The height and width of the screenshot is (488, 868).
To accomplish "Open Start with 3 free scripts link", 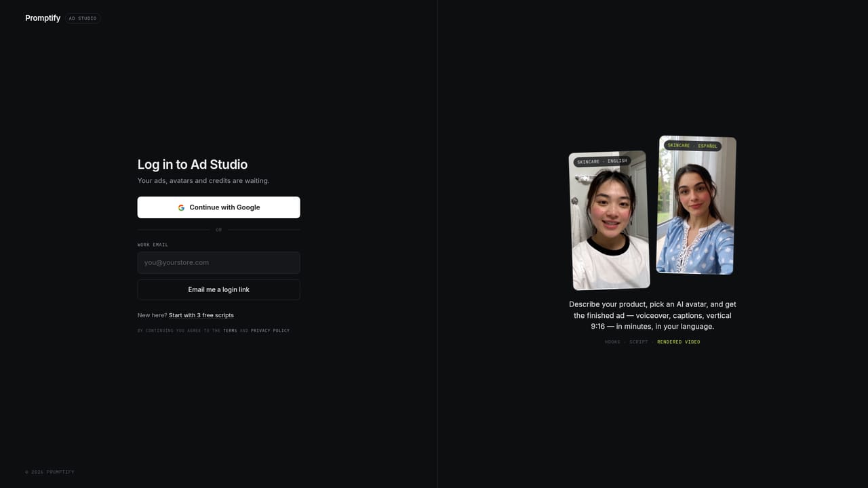I will pos(201,315).
